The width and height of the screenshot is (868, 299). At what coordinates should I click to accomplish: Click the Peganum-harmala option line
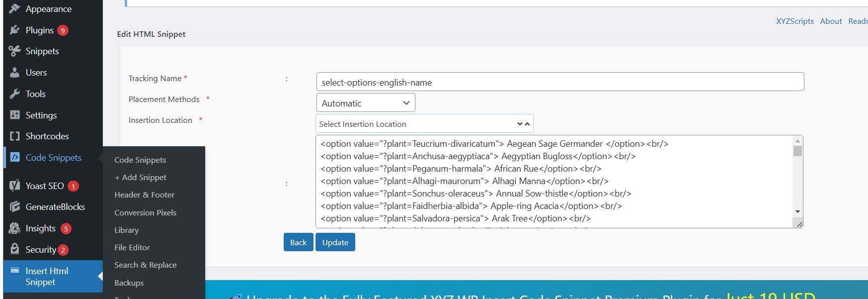coord(461,169)
